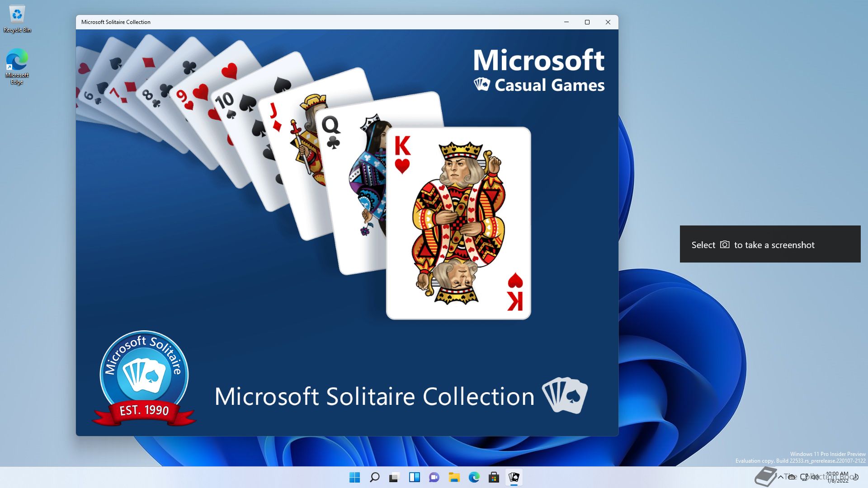Select the Microsoft Edge desktop shortcut

tap(17, 66)
